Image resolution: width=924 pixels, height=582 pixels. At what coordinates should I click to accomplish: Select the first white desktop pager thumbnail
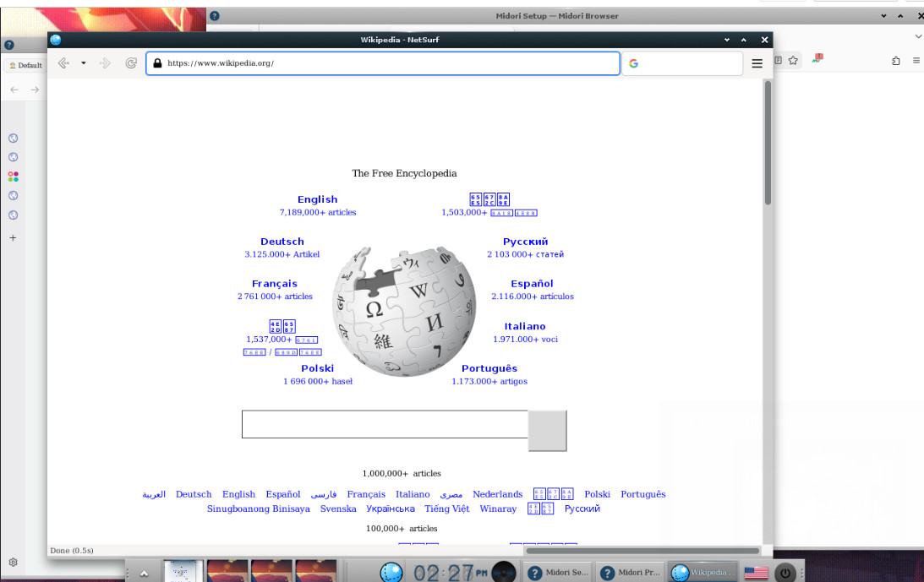click(183, 571)
